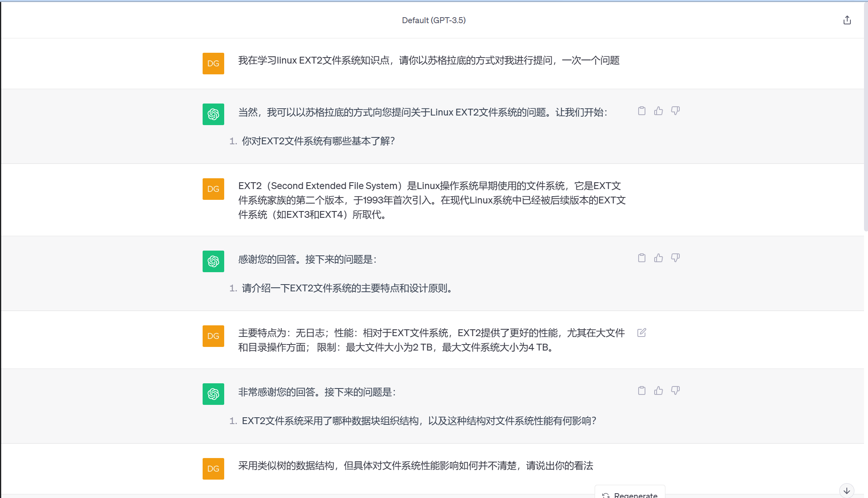Image resolution: width=868 pixels, height=498 pixels.
Task: Click the Default (GPT-3.5) model title
Action: tap(434, 20)
